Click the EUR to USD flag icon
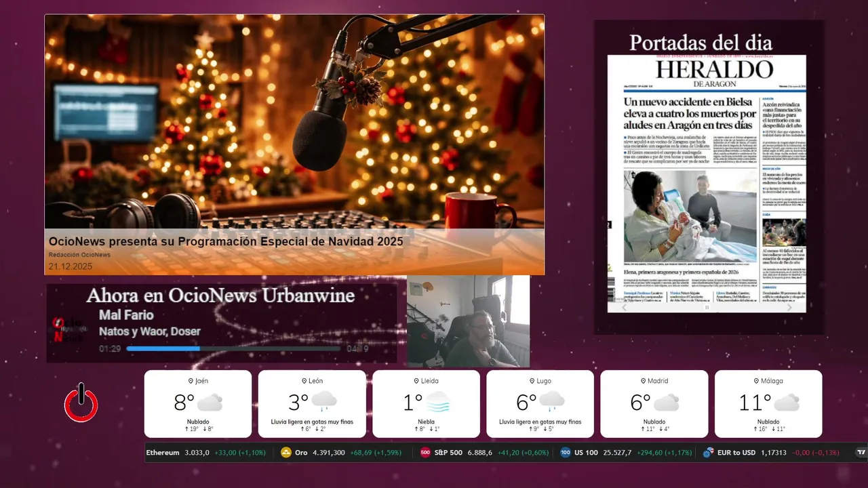Viewport: 868px width, 488px height. click(708, 452)
